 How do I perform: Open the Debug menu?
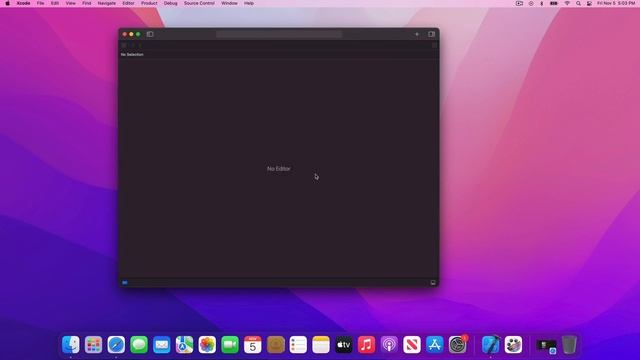(171, 3)
